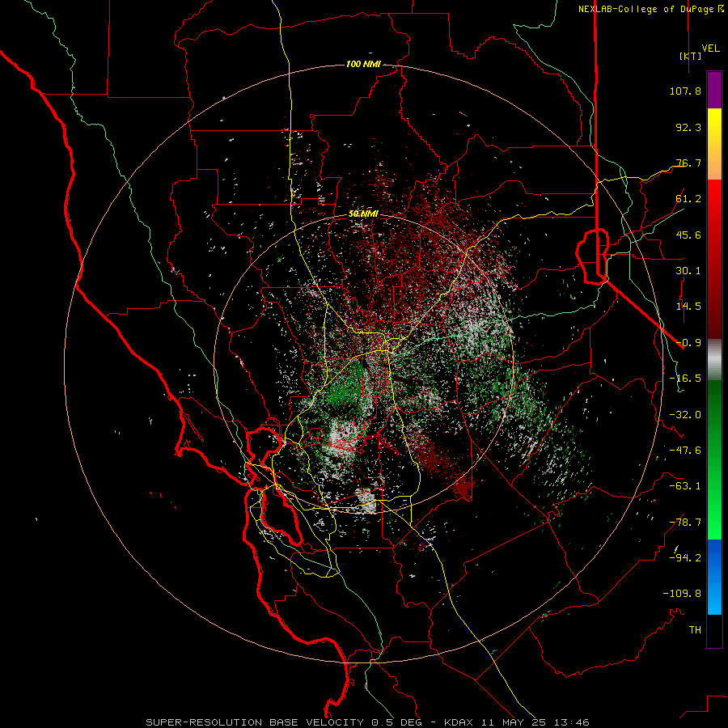The image size is (728, 728).
Task: Click the [KT] units label
Action: click(x=691, y=56)
